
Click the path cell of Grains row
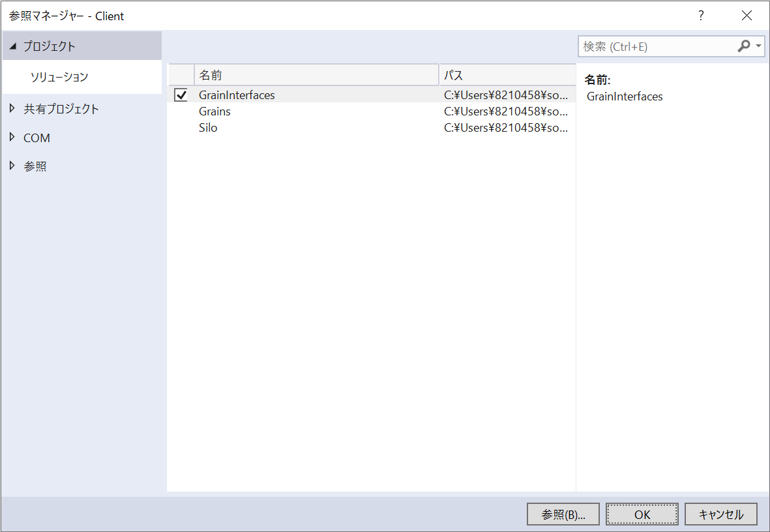point(506,111)
